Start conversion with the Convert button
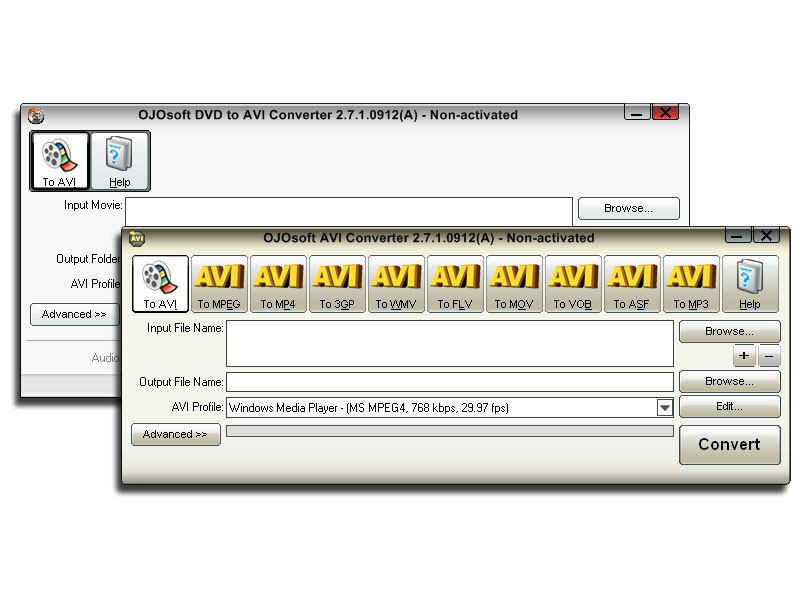Viewport: 800px width, 600px height. tap(730, 444)
